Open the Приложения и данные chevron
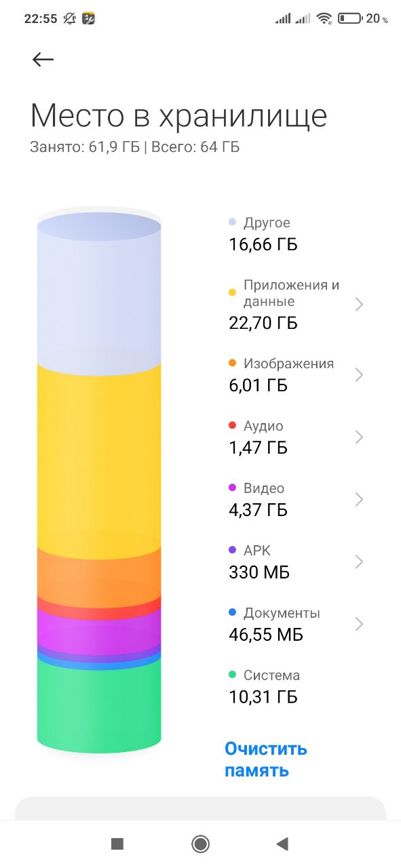 (359, 304)
